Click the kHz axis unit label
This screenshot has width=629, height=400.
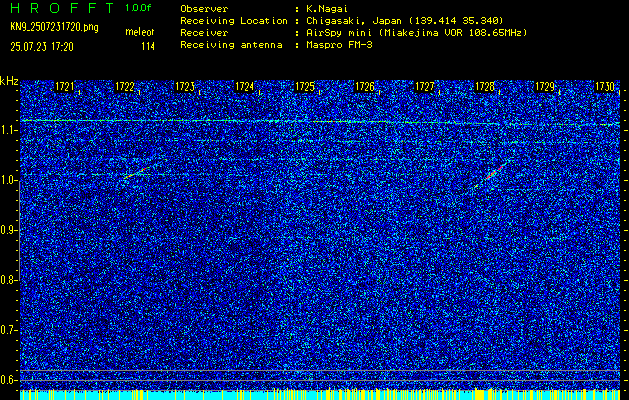[9, 81]
